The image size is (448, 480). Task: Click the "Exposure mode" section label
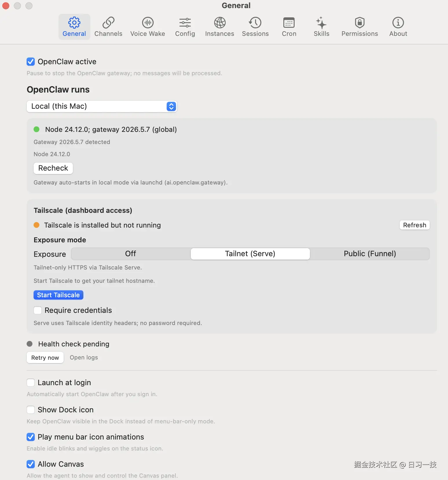click(x=60, y=240)
